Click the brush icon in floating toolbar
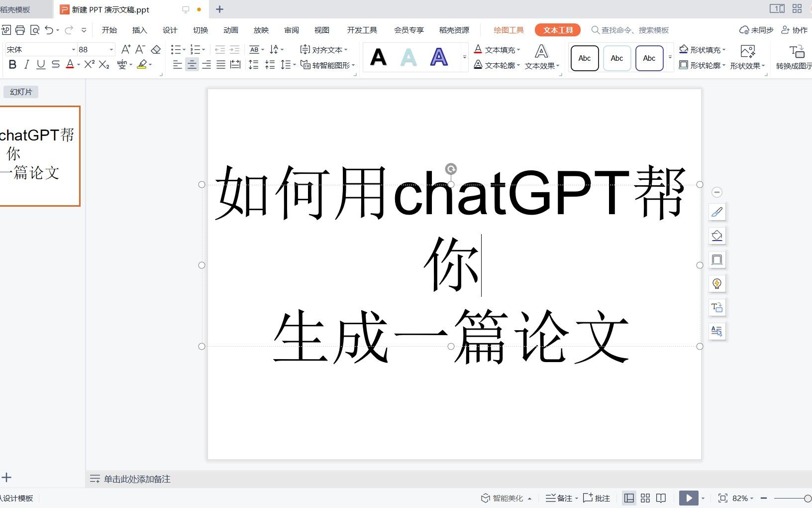Image resolution: width=812 pixels, height=508 pixels. coord(717,212)
